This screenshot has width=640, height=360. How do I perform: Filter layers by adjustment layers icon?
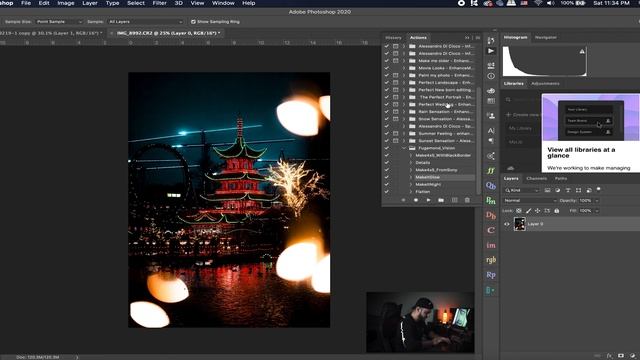point(558,190)
